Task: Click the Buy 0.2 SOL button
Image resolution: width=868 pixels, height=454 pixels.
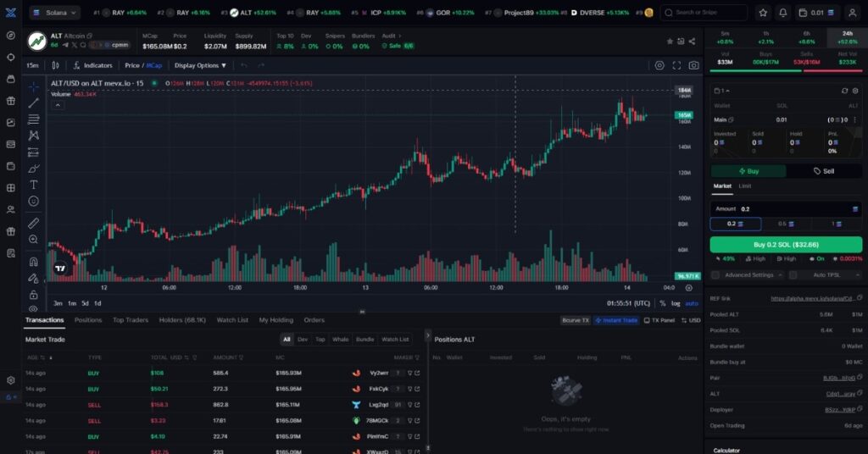Action: click(x=786, y=245)
